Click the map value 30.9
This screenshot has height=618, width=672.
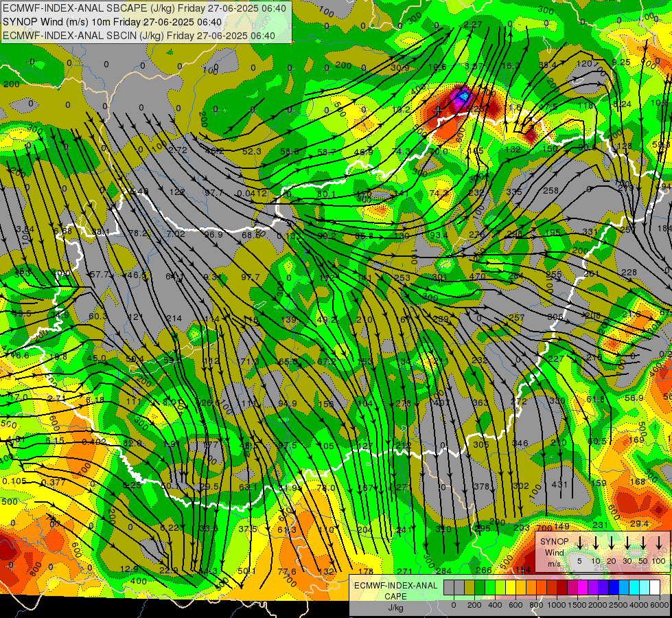pyautogui.click(x=400, y=68)
